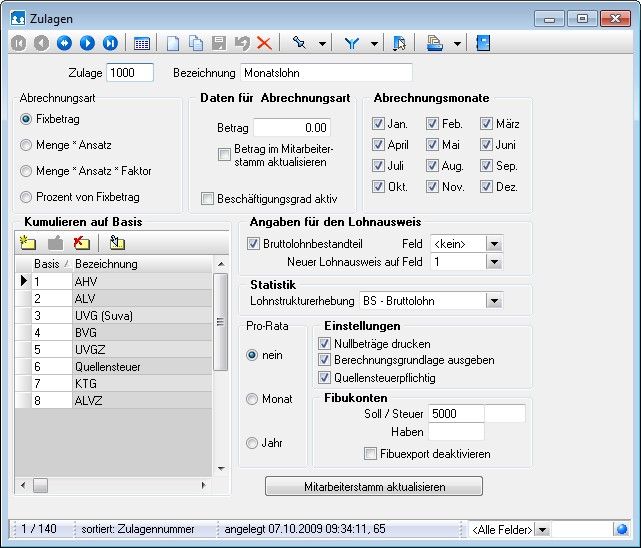
Task: Select Fixbetrag radio option
Action: pyautogui.click(x=26, y=119)
